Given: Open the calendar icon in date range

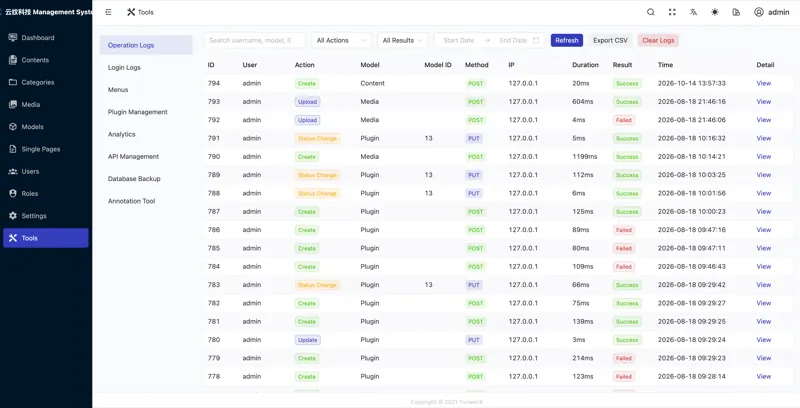Looking at the screenshot, I should pos(536,40).
